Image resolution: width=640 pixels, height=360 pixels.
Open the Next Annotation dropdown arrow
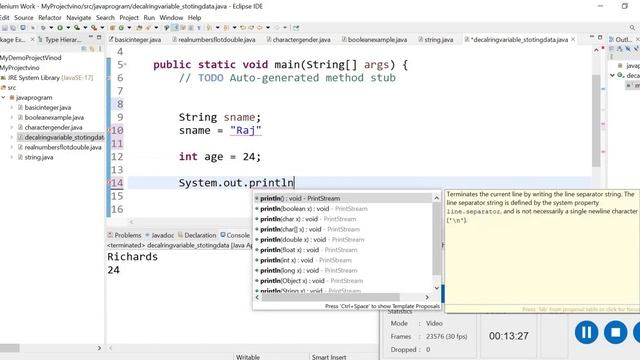(x=218, y=28)
